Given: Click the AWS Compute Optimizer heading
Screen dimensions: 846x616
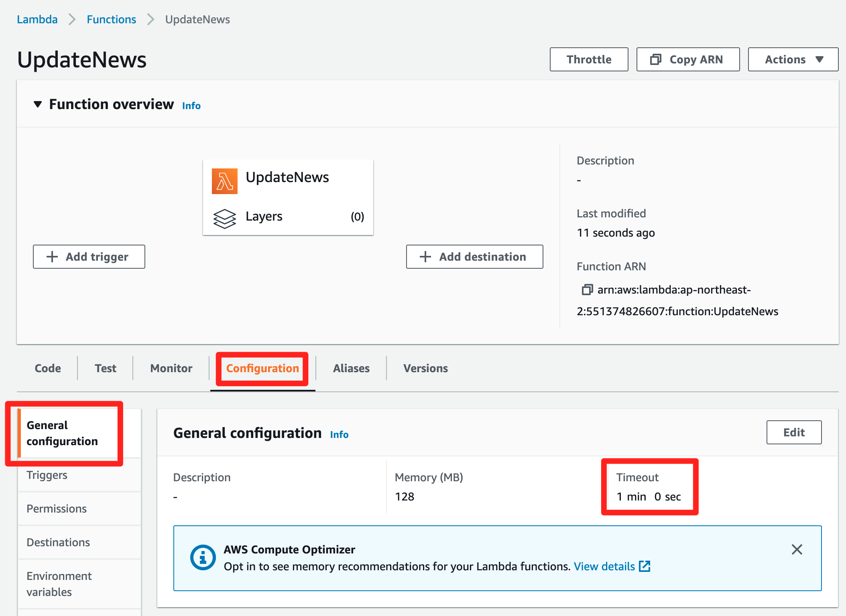Looking at the screenshot, I should tap(289, 549).
